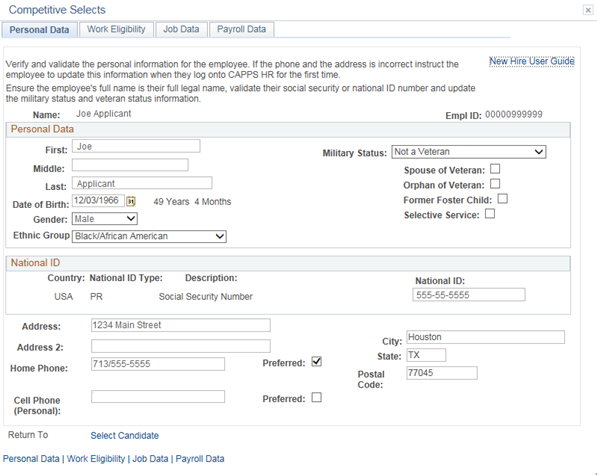Open the Ethnic Group dropdown
The width and height of the screenshot is (600, 476).
[x=149, y=236]
